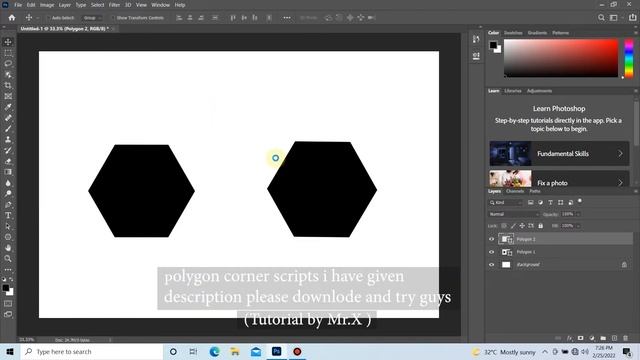Create a new group folder in Layers

(603, 338)
